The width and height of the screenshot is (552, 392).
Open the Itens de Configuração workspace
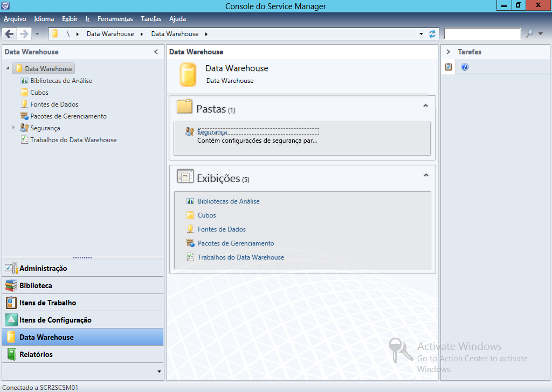point(82,320)
